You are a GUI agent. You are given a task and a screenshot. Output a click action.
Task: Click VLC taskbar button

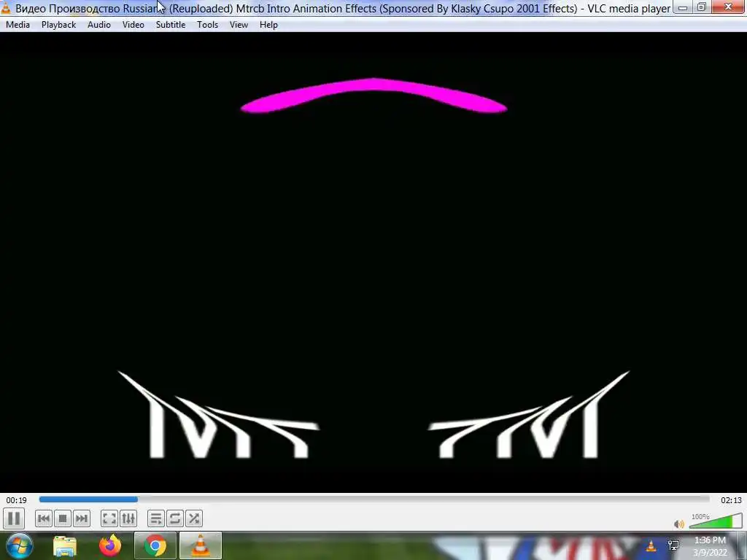pyautogui.click(x=200, y=545)
